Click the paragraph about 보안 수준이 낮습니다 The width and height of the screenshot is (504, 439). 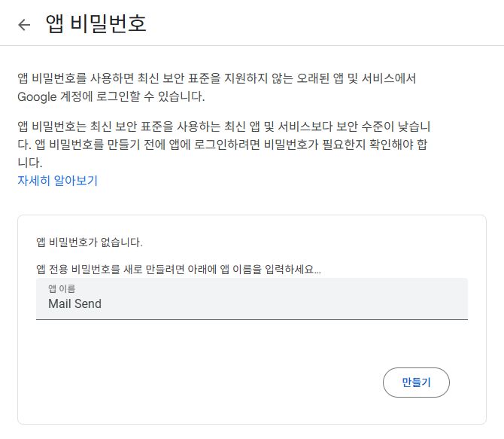(x=223, y=143)
